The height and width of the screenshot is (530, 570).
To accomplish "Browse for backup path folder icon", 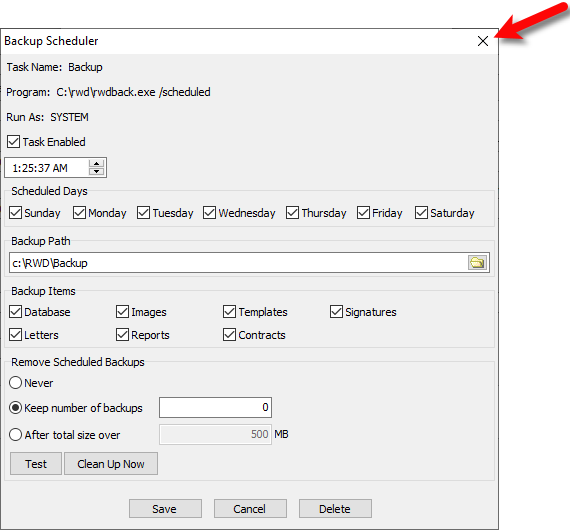I will pos(477,262).
